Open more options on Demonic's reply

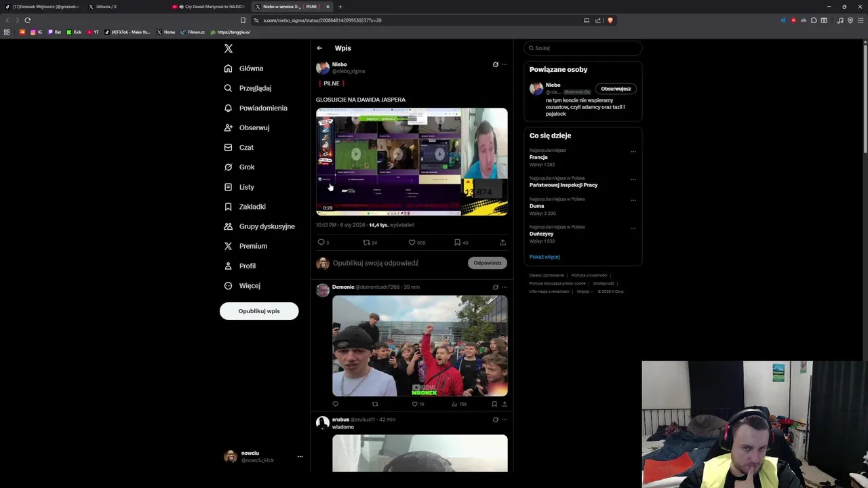(504, 287)
